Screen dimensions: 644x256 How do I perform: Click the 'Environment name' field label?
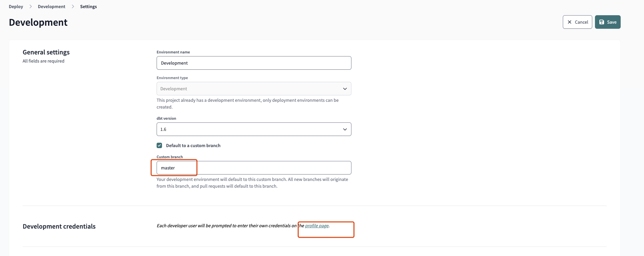(x=173, y=52)
